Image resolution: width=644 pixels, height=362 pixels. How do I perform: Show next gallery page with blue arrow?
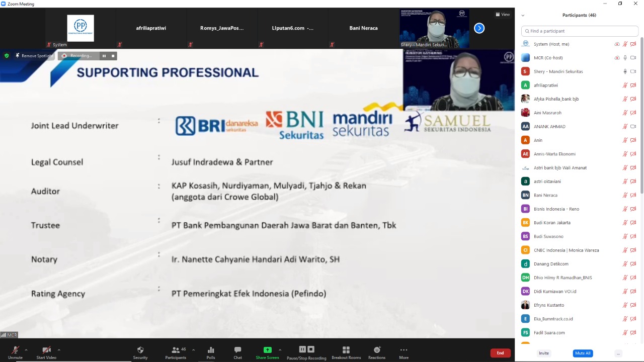(479, 28)
